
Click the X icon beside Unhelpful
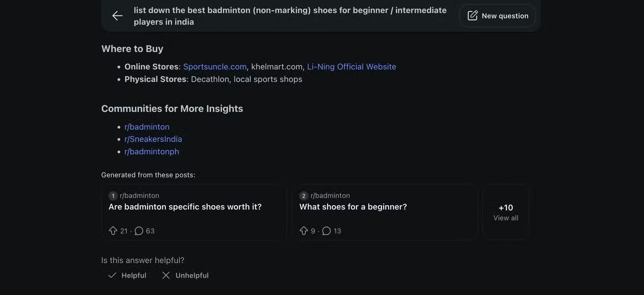point(165,275)
